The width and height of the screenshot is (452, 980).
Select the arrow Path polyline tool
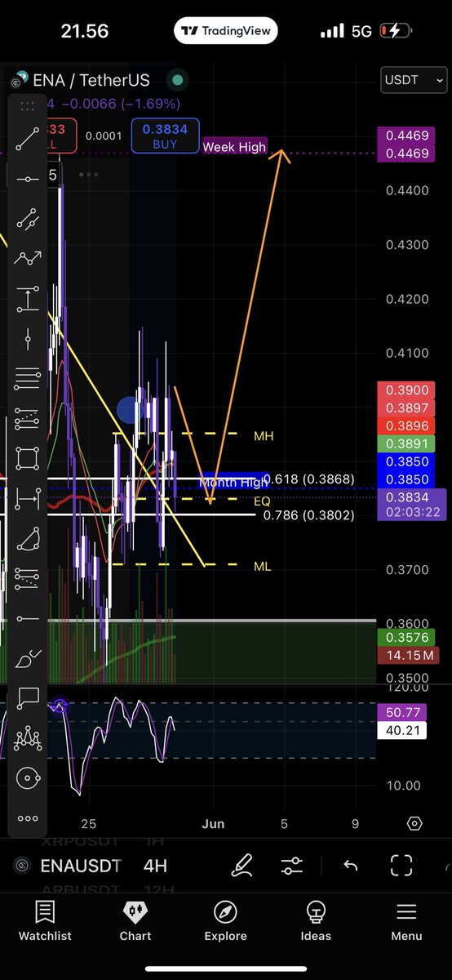28,258
